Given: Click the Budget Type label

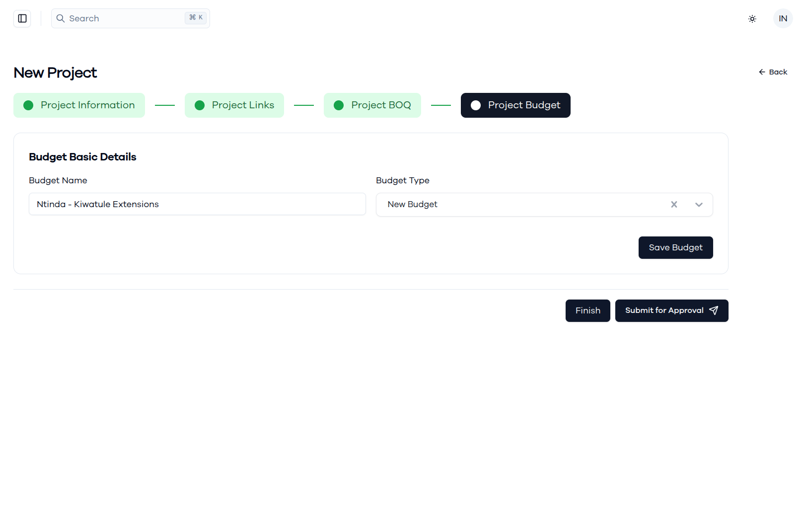Looking at the screenshot, I should pyautogui.click(x=403, y=180).
